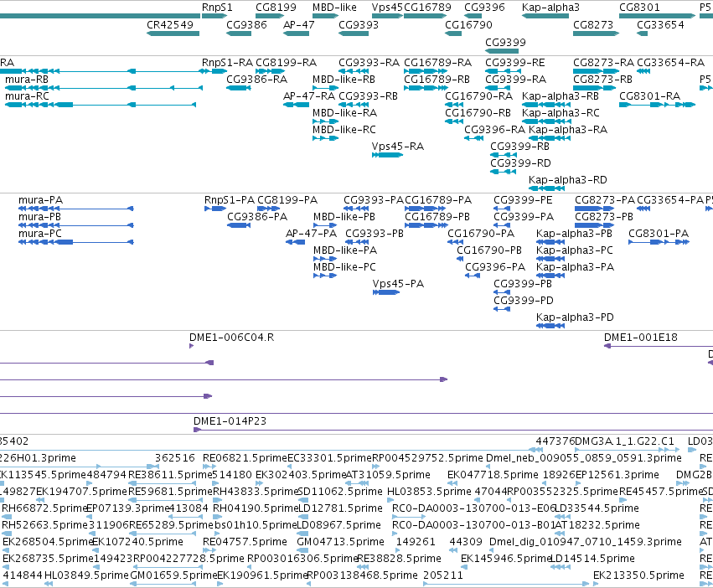The width and height of the screenshot is (713, 588).
Task: Select the HL03853.5prime EST
Action: tap(390, 500)
